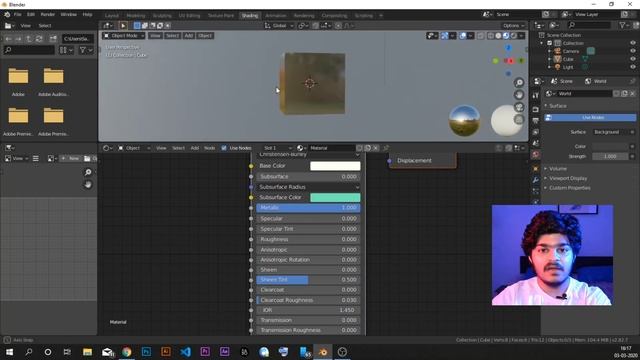This screenshot has width=640, height=360.
Task: Switch to the Animation workspace tab
Action: (x=276, y=16)
